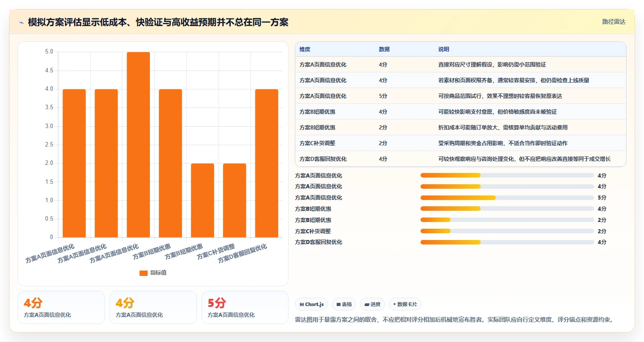Click the dashboard title 模拟方案评估显示低成本
644x342 pixels.
158,22
